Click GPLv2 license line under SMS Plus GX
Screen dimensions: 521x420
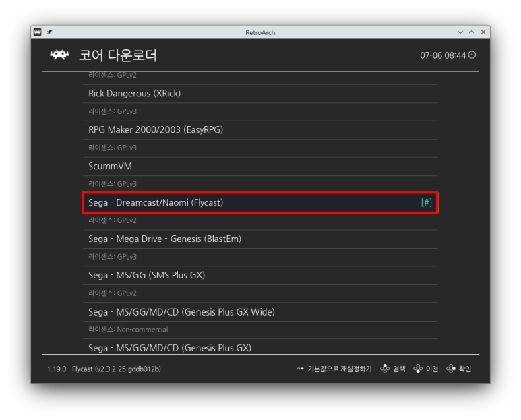pos(113,293)
